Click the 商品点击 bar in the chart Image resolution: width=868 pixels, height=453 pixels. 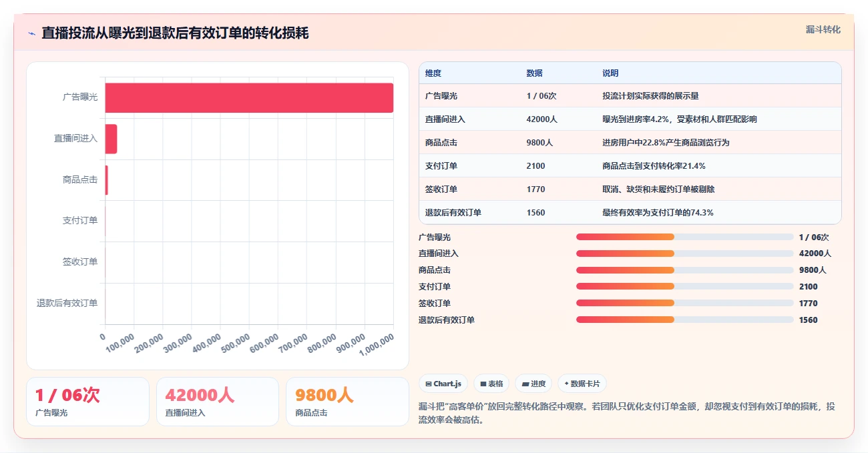coord(106,180)
